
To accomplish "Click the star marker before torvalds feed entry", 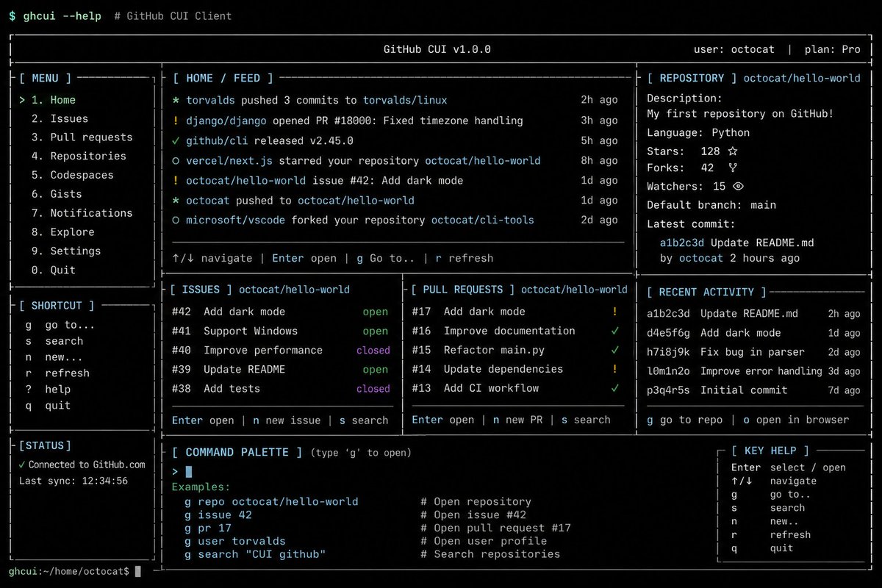I will pos(176,100).
